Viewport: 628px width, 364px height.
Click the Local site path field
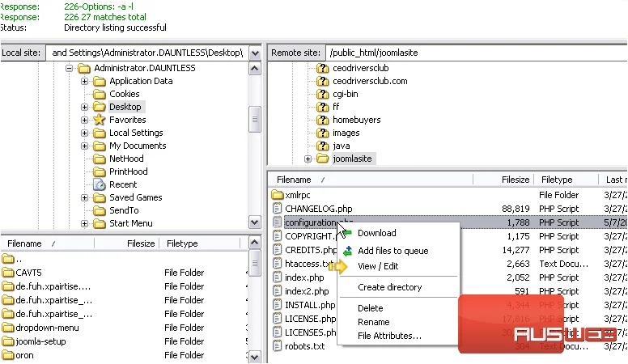click(x=147, y=53)
